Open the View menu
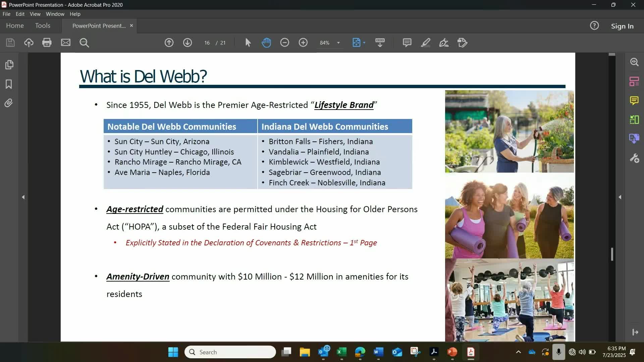 tap(35, 14)
